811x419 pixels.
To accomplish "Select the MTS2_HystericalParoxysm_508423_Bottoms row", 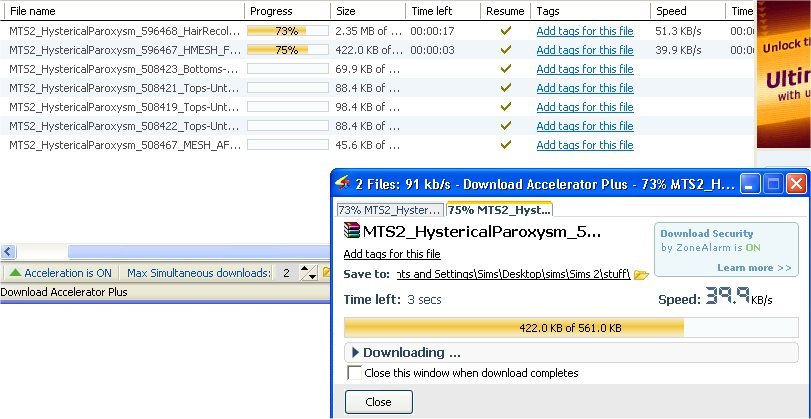I will 377,69.
